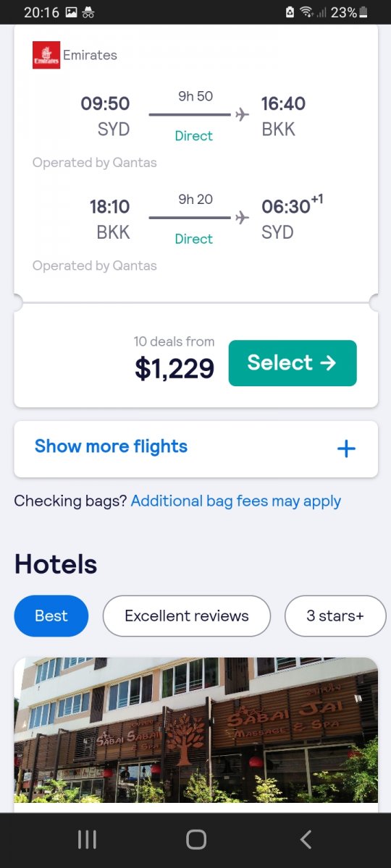Toggle the 3 stars+ filter chip
The height and width of the screenshot is (868, 391).
(x=335, y=616)
